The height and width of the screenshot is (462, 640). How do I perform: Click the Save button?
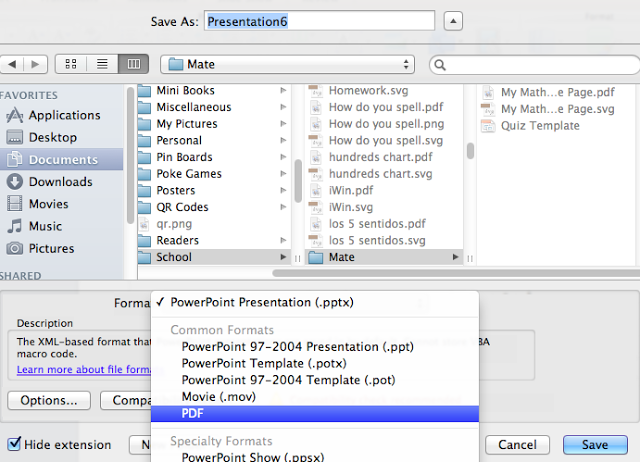(595, 444)
